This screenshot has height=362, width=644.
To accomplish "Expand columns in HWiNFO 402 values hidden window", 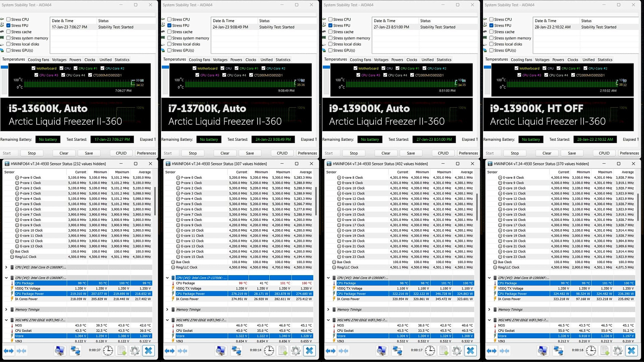I will pyautogui.click(x=330, y=351).
